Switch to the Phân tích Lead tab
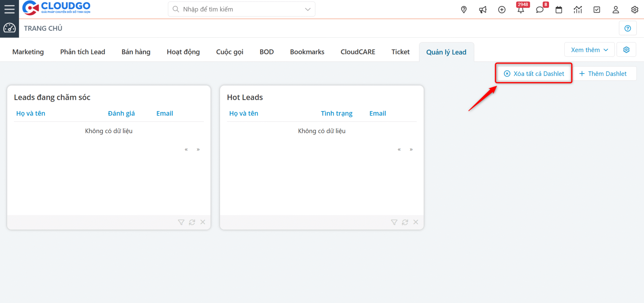The width and height of the screenshot is (644, 303). tap(83, 52)
